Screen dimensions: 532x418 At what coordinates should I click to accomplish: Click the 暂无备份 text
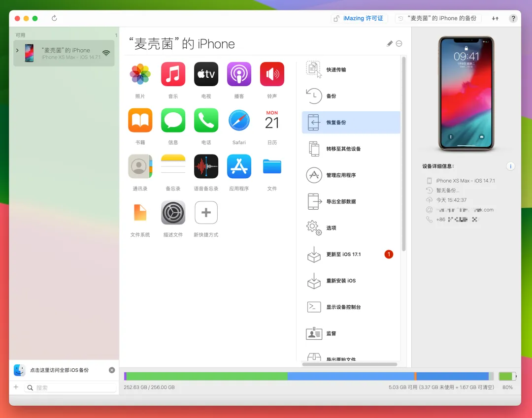(447, 190)
